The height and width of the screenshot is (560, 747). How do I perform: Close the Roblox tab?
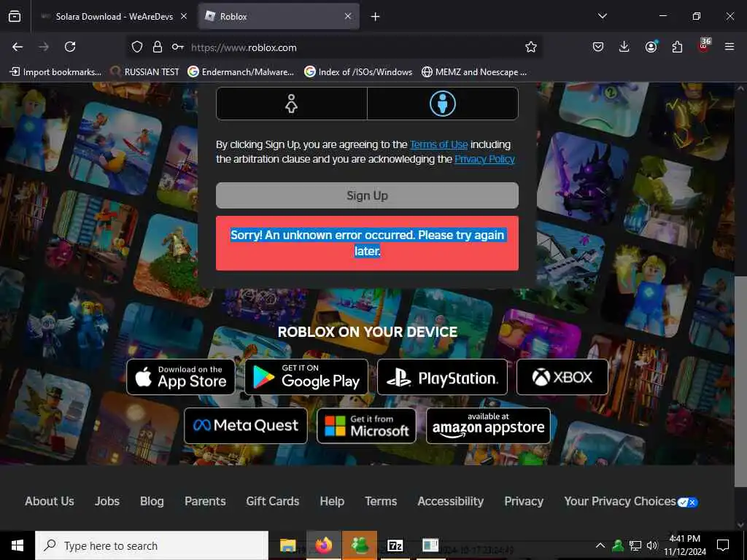(x=348, y=16)
